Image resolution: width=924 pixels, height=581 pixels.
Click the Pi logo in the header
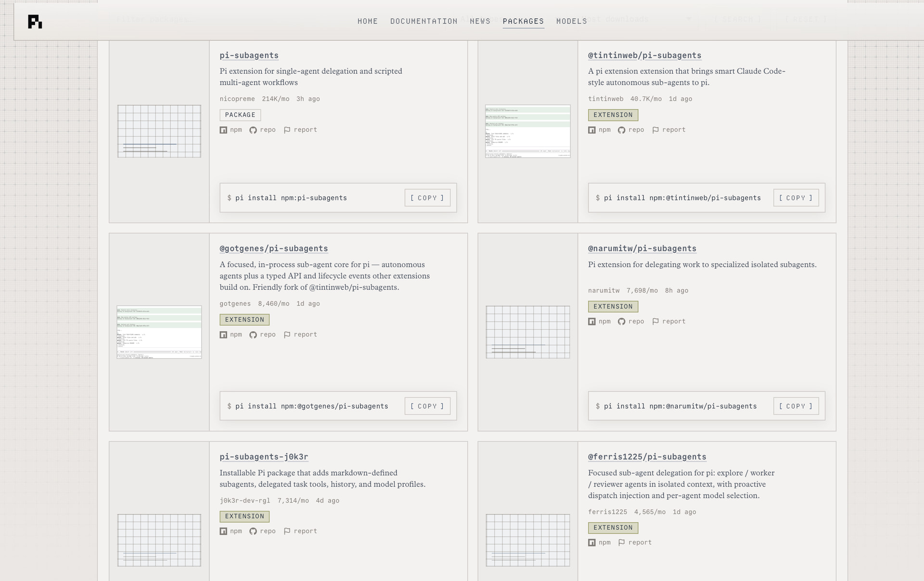pos(35,22)
